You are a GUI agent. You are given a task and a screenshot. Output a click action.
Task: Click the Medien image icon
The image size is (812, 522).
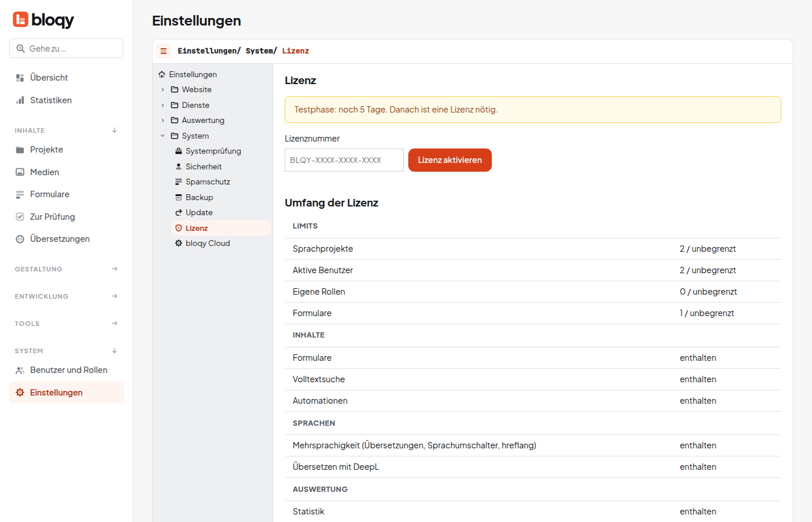[x=20, y=172]
